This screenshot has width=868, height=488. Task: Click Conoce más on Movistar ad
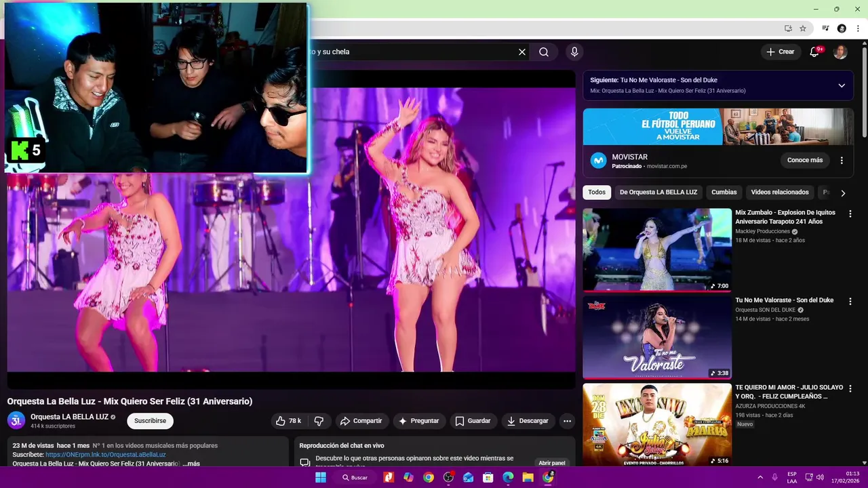(805, 161)
